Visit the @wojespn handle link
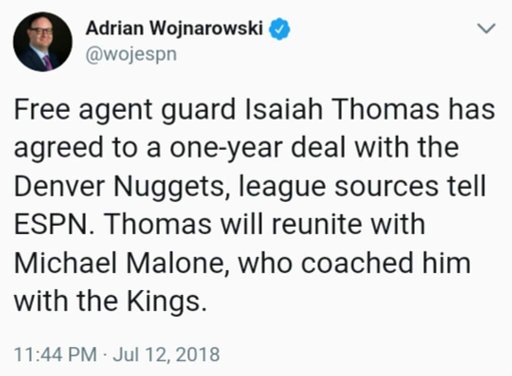 point(131,54)
